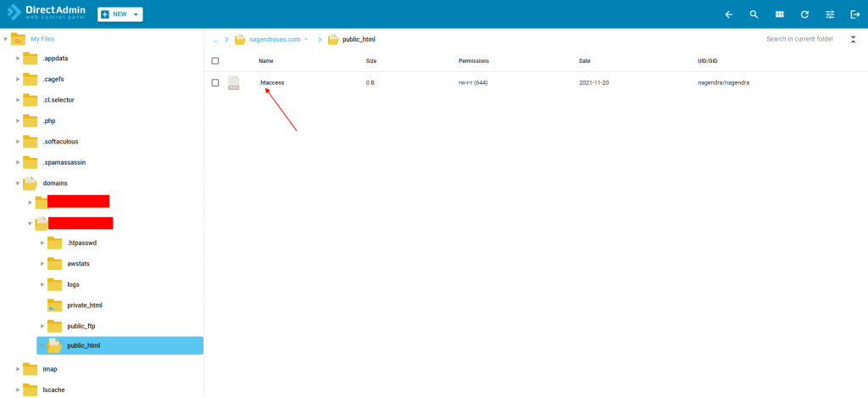Open the NEW dropdown button

click(x=120, y=14)
